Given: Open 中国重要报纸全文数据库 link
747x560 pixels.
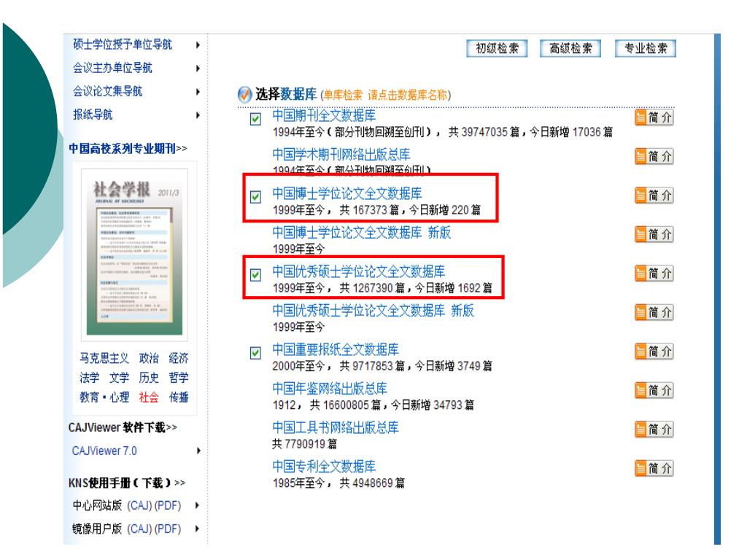Looking at the screenshot, I should [x=336, y=350].
